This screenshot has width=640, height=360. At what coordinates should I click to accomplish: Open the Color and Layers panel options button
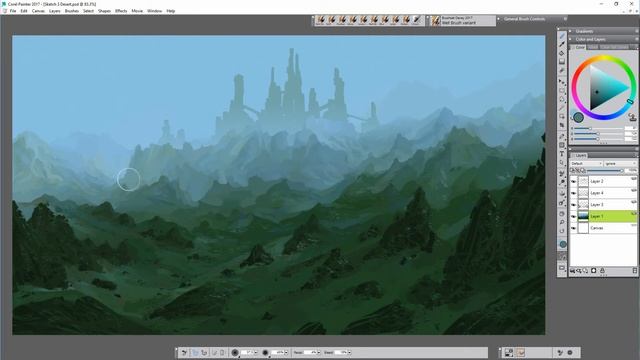click(636, 39)
